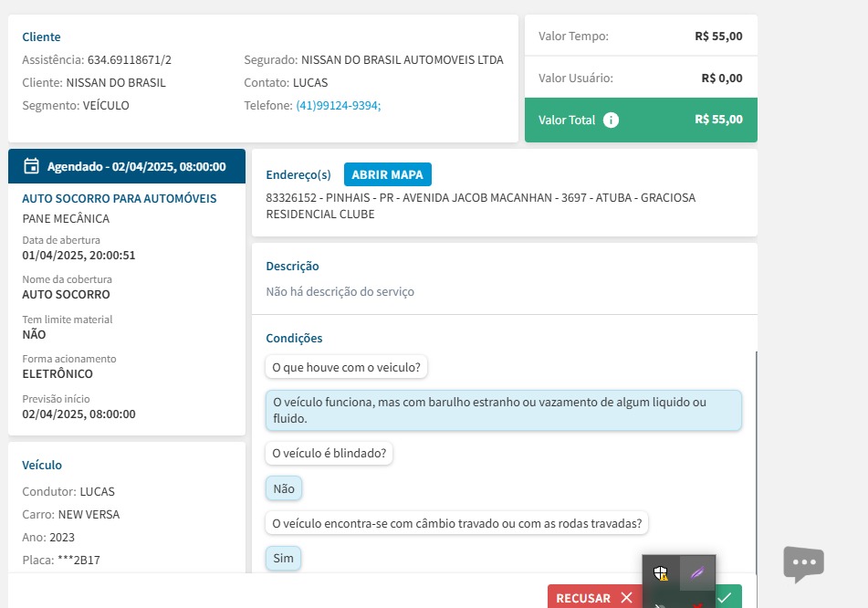This screenshot has width=868, height=608.
Task: Click the purple feather tray icon
Action: point(697,573)
